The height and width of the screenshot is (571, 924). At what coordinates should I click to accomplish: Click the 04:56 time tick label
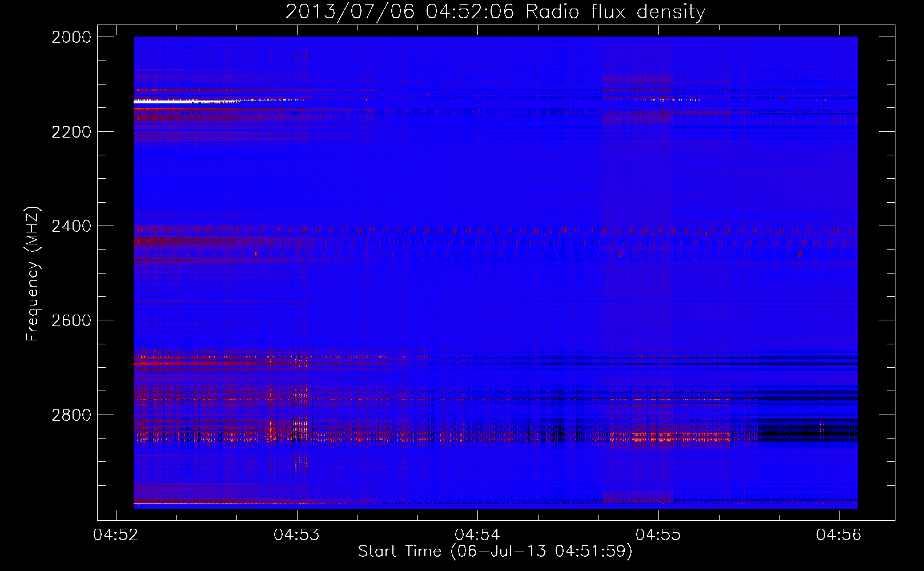tap(839, 534)
